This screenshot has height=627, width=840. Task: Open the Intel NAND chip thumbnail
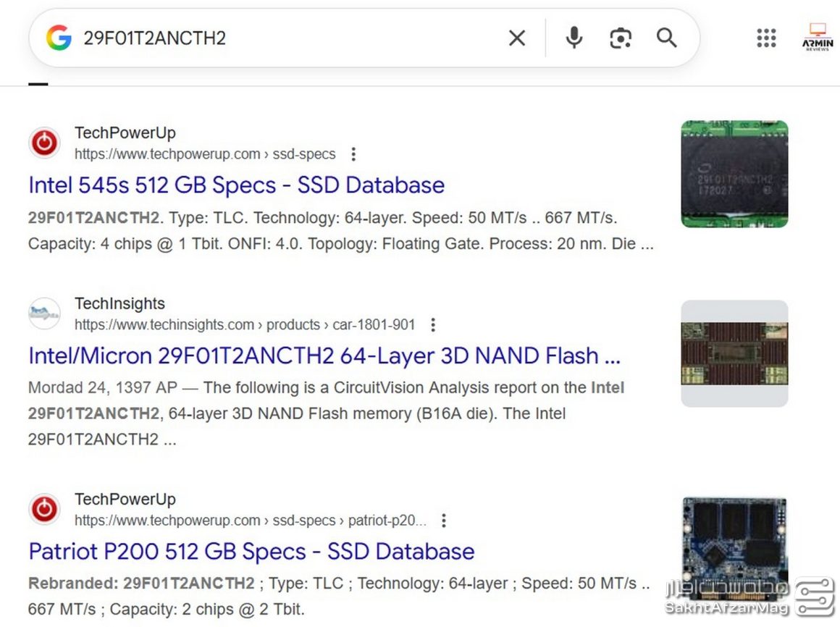click(734, 174)
